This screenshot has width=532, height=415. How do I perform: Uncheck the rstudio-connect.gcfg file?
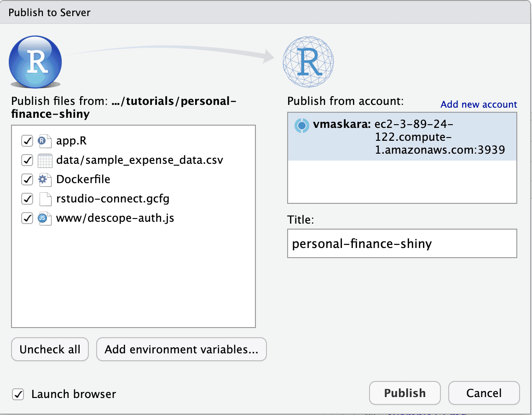(x=27, y=199)
